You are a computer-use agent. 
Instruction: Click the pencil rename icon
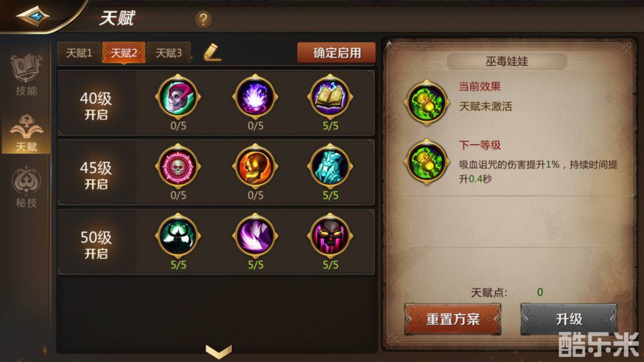[212, 52]
